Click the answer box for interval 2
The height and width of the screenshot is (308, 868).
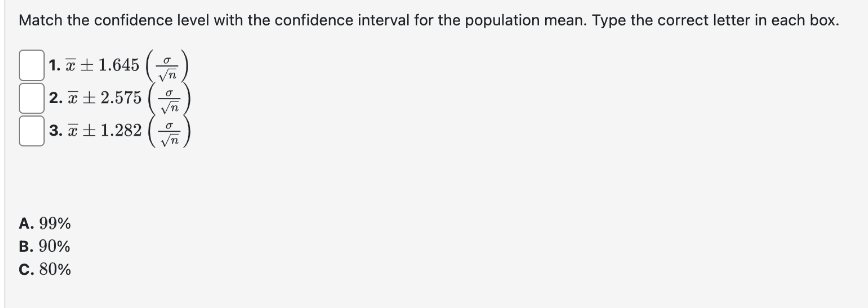32,98
